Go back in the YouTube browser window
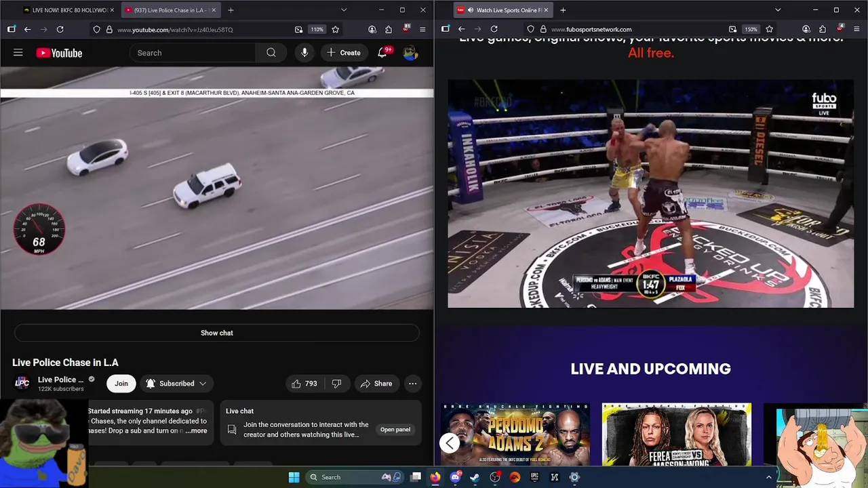868x488 pixels. point(28,29)
